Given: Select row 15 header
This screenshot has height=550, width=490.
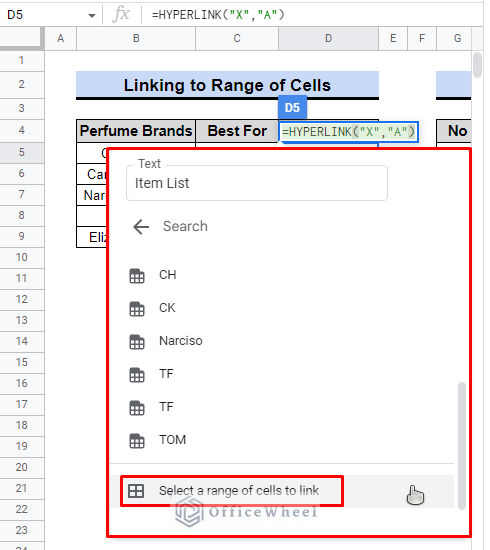Looking at the screenshot, I should pos(22,362).
